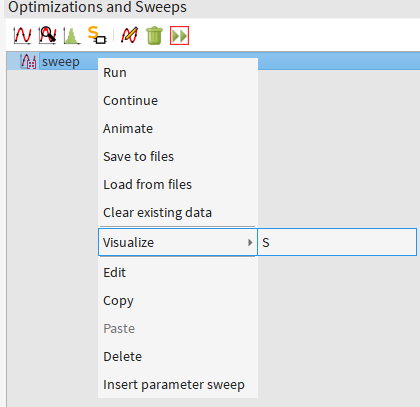Image resolution: width=420 pixels, height=407 pixels.
Task: Click the add parameter sweep icon
Action: click(22, 35)
